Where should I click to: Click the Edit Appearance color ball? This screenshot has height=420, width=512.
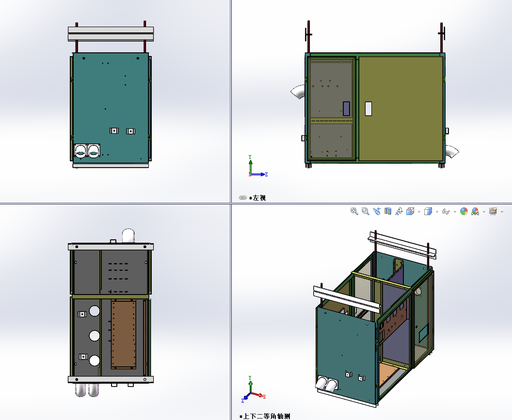[464, 211]
